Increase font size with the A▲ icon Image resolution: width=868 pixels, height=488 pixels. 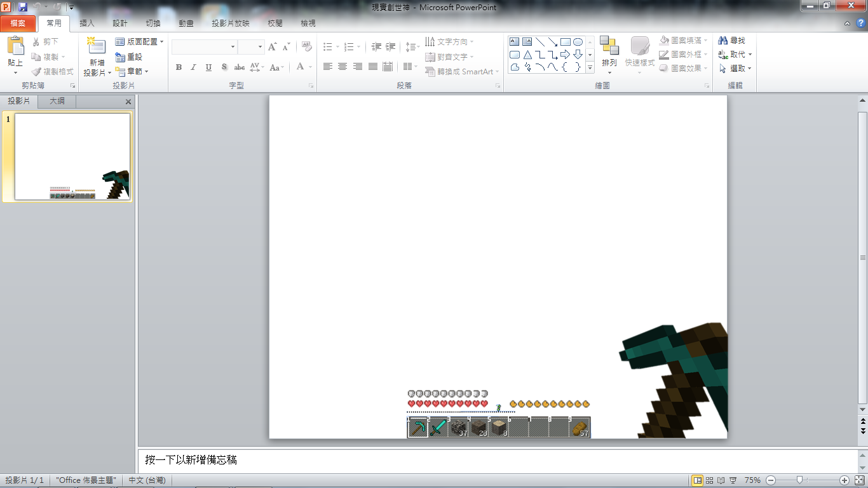pyautogui.click(x=273, y=47)
